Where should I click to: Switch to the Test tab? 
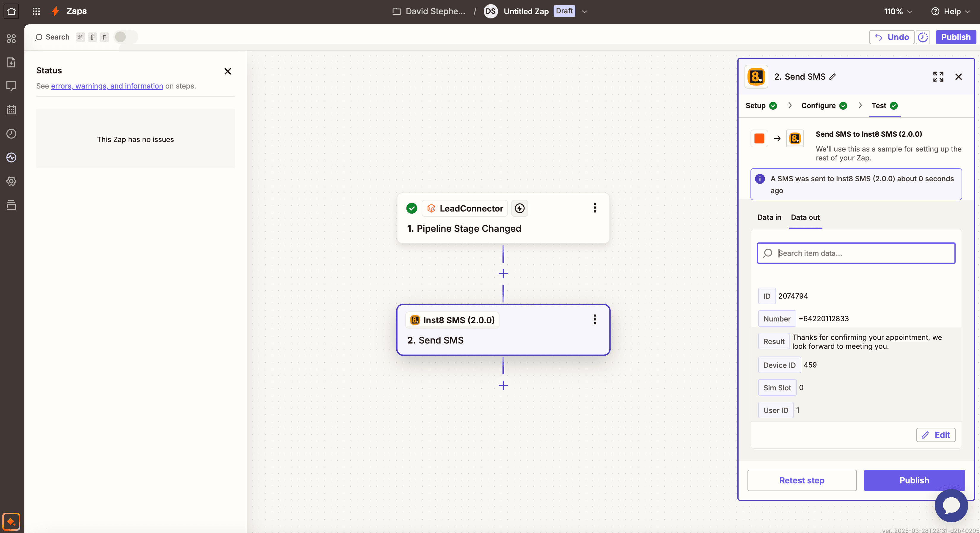[x=885, y=106]
